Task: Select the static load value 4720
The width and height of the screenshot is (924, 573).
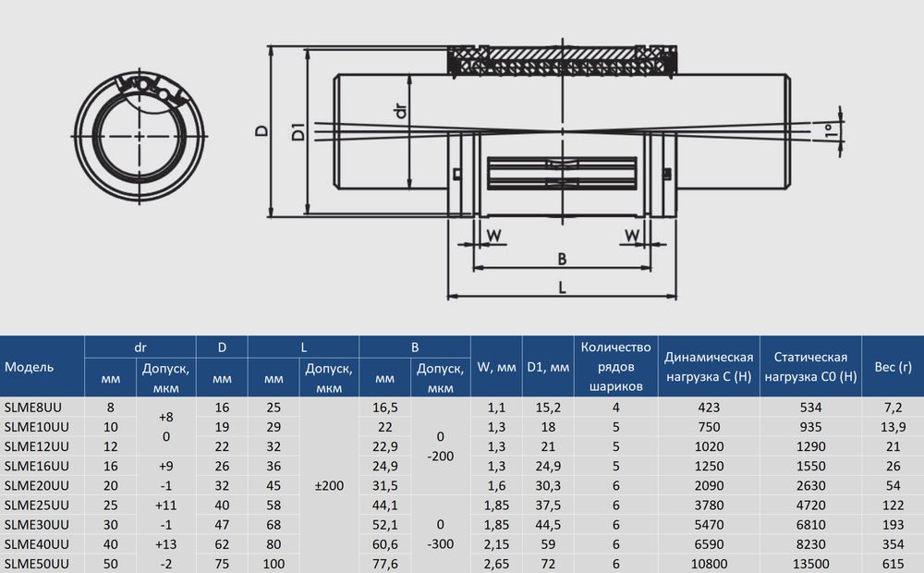Action: click(810, 505)
